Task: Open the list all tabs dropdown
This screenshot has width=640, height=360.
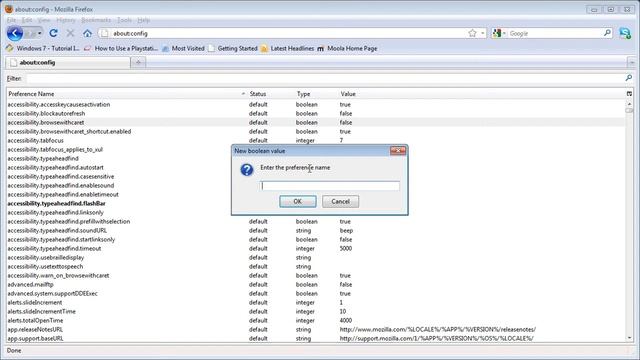Action: (631, 62)
